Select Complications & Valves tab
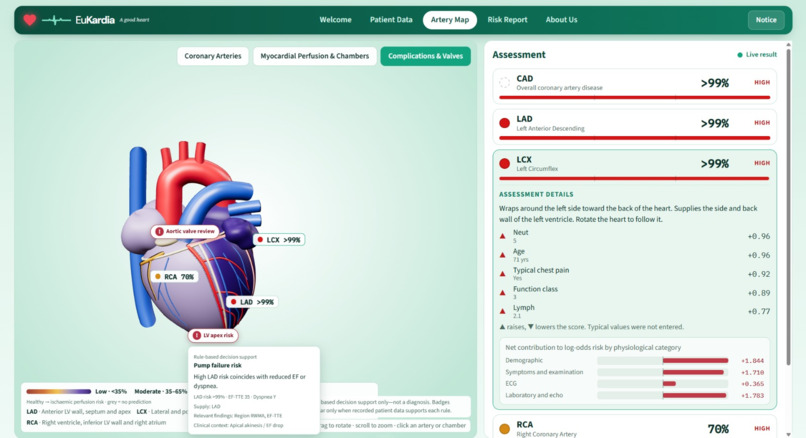The image size is (806, 438). click(x=425, y=56)
